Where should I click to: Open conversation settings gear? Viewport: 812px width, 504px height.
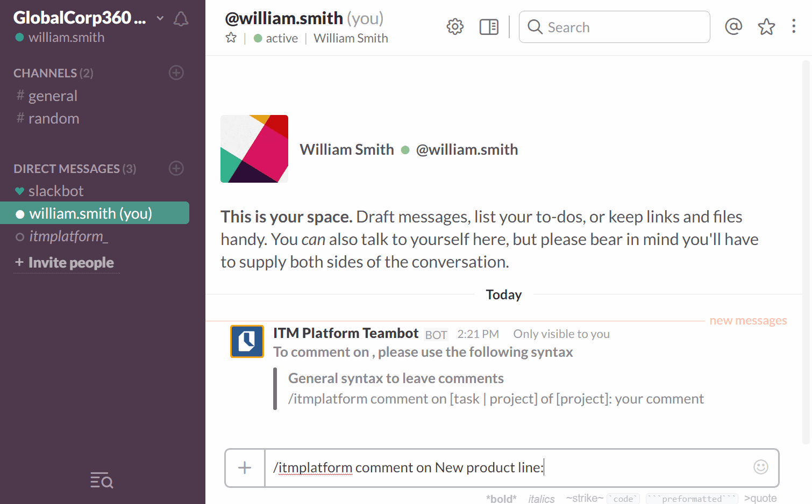(455, 26)
